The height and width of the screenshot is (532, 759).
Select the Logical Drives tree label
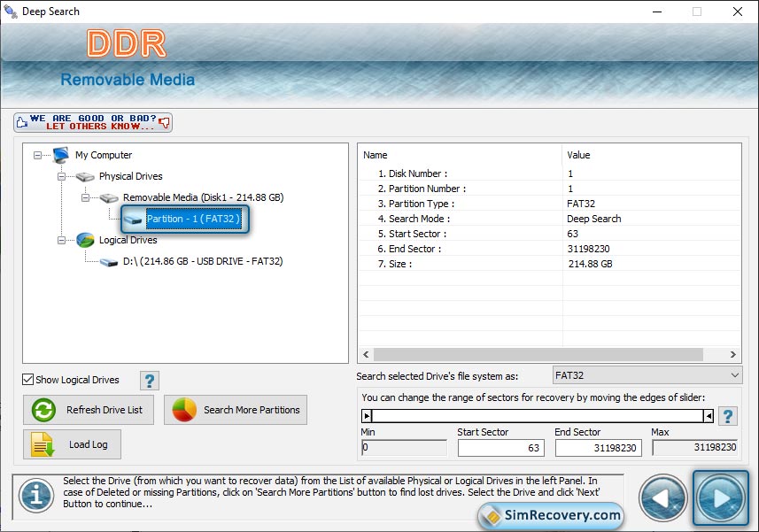click(x=128, y=240)
